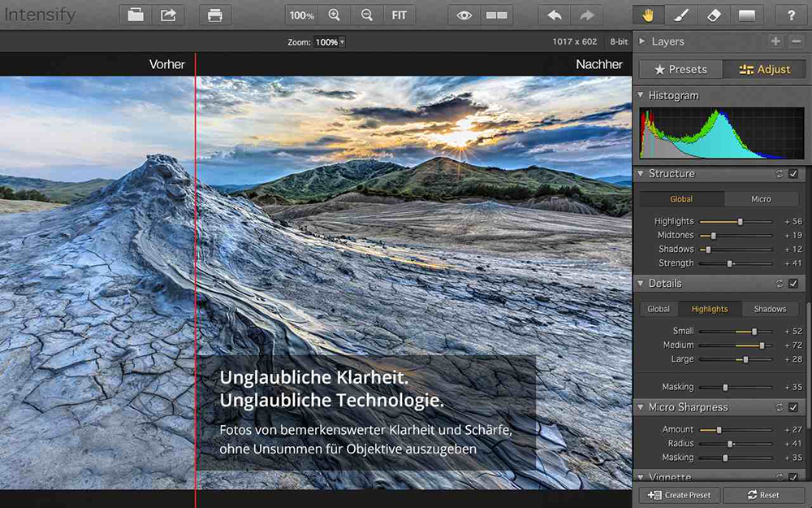Image resolution: width=812 pixels, height=508 pixels.
Task: Uncheck the Details panel checkbox
Action: [x=793, y=284]
